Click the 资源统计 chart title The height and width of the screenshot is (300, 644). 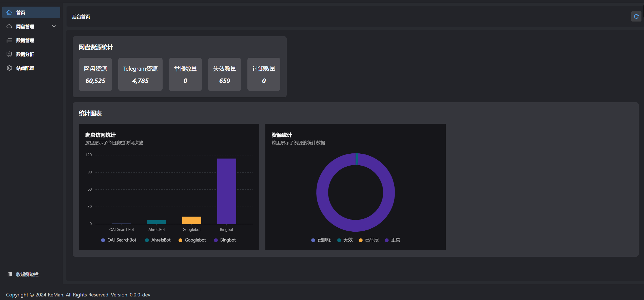282,135
